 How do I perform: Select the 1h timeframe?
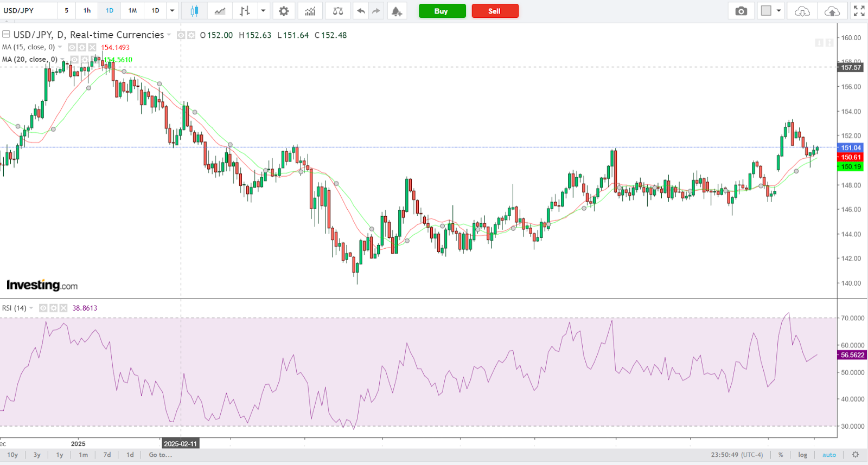[87, 11]
